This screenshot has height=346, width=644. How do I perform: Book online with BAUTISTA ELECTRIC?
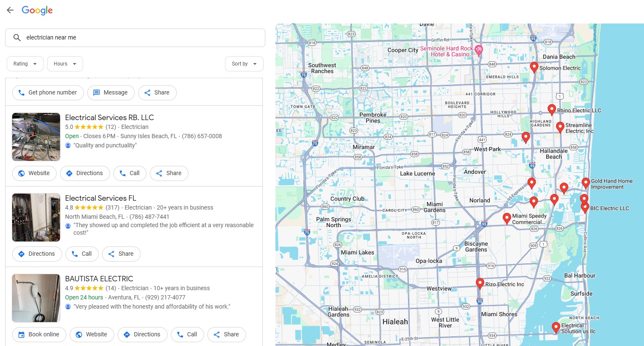[x=39, y=335]
